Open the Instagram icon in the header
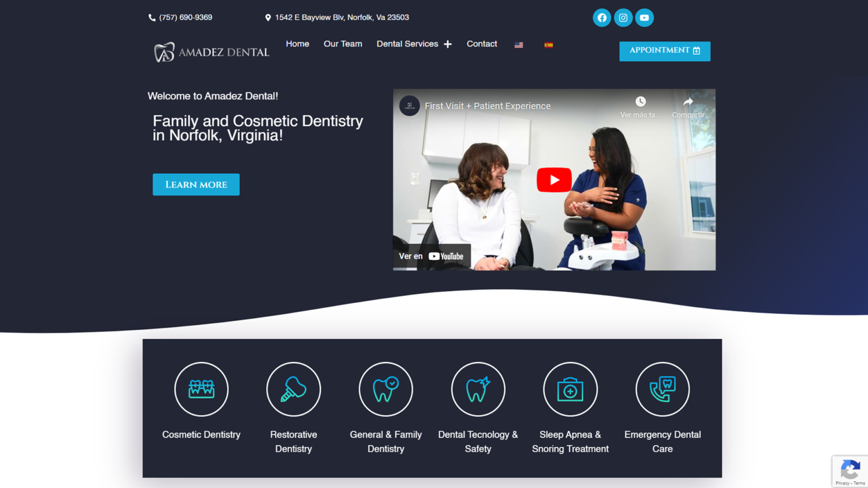Viewport: 868px width, 488px height. click(623, 18)
